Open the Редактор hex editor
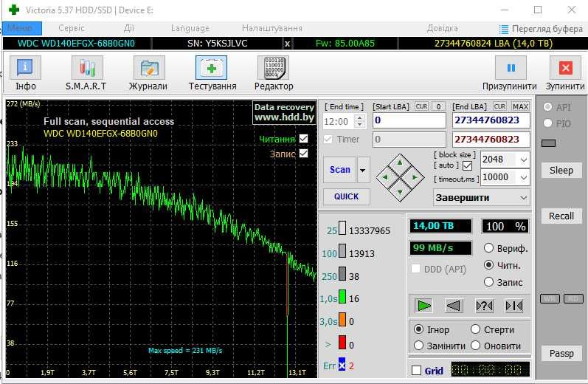588x384 pixels. 274,69
